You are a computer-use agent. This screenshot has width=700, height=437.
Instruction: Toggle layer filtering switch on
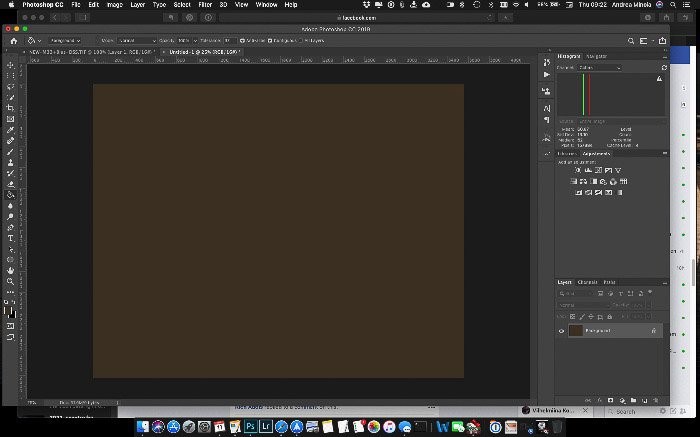[x=650, y=292]
